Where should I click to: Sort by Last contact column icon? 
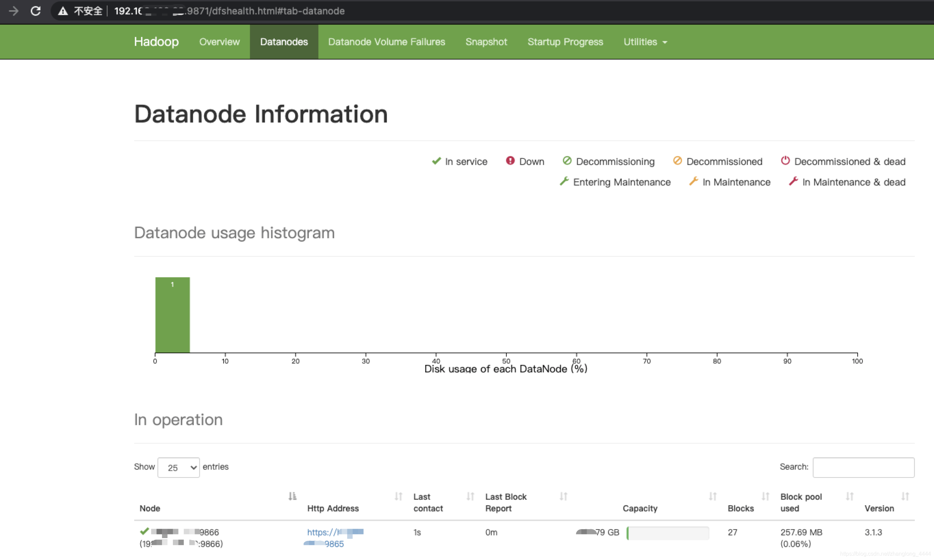coord(470,496)
